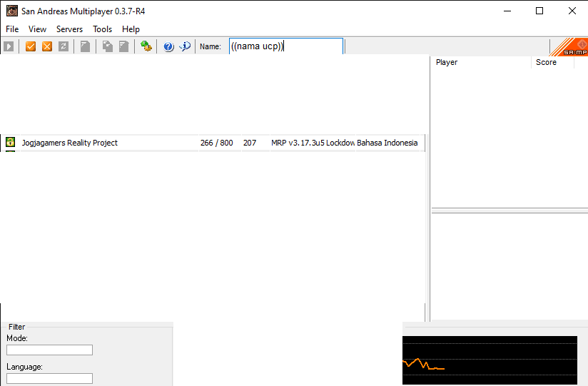Open the View menu
This screenshot has width=588, height=386.
37,29
